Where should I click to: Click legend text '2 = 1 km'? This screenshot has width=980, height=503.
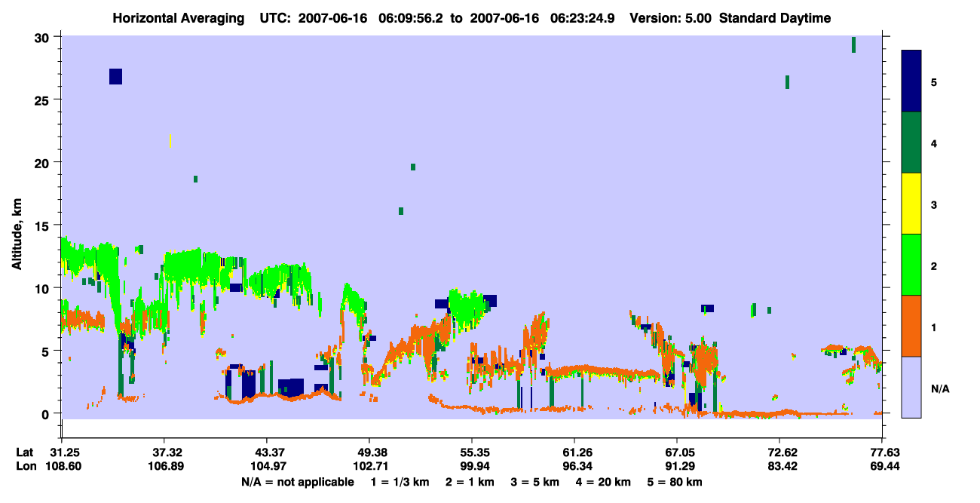point(469,482)
